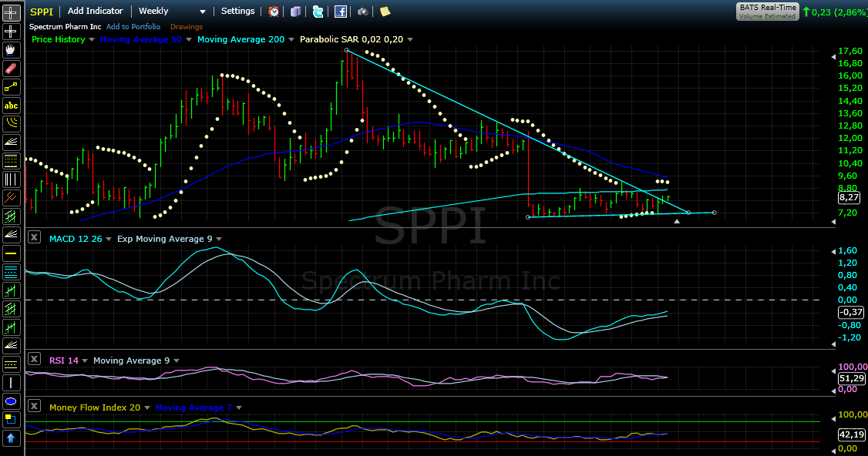Select the solid yellow horizontal line tool

11,253
